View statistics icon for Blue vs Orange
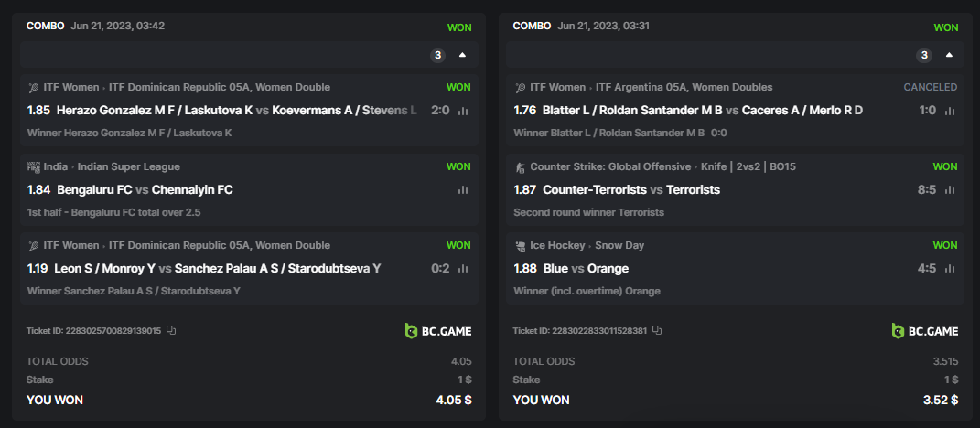 click(x=949, y=269)
